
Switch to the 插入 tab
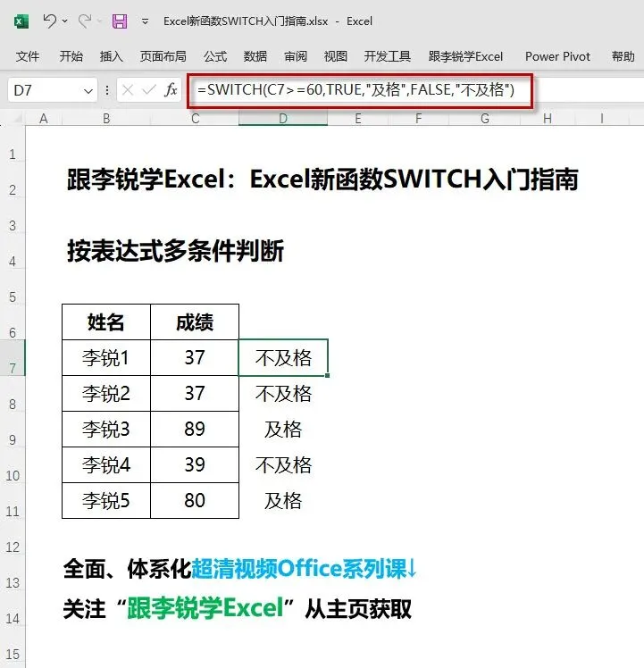pyautogui.click(x=112, y=56)
